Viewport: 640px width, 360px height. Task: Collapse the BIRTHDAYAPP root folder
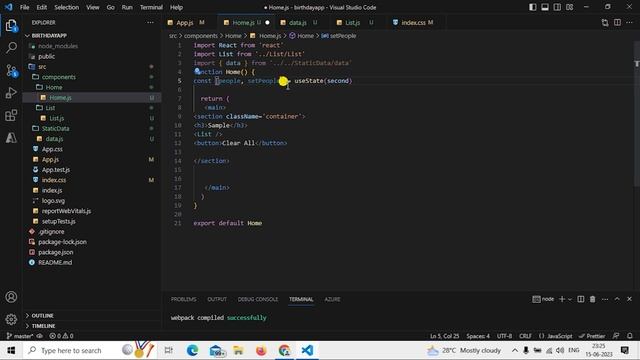(x=49, y=36)
